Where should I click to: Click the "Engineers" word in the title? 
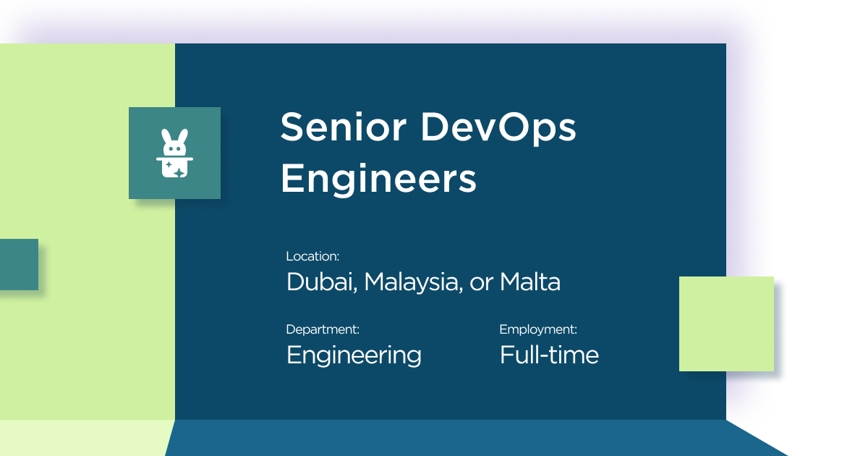378,178
